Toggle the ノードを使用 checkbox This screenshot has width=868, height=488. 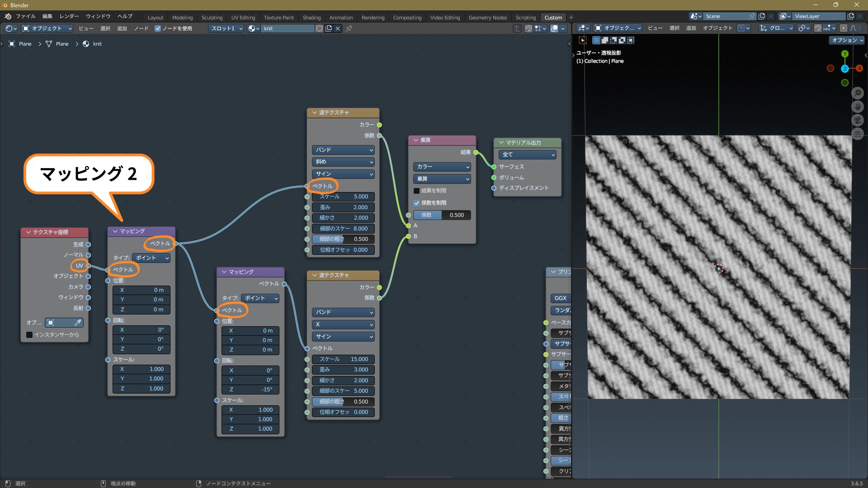click(x=158, y=28)
